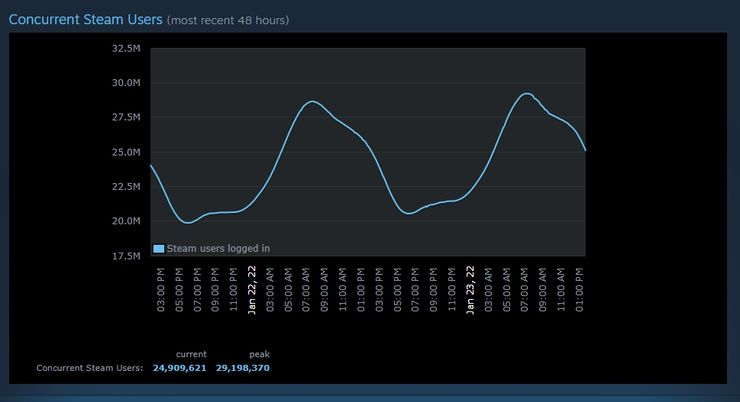Screen dimensions: 740x402
Task: Click the last 01:00 PM axis label
Action: (579, 290)
